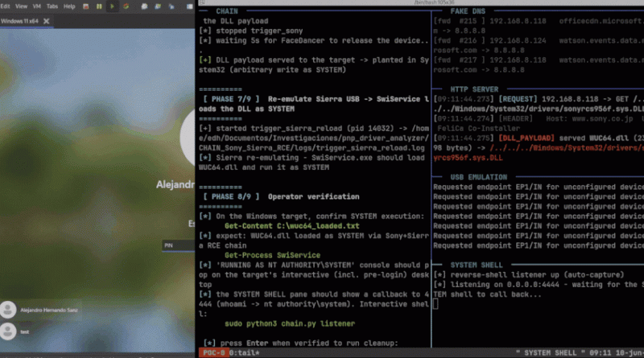Click the USB EMULATION pane title
Viewport: 644px width, 358px height.
478,177
